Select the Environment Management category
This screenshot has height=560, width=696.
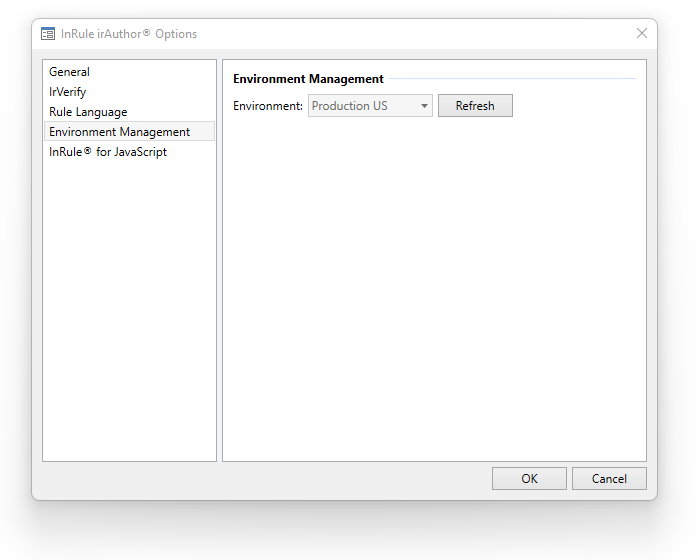tap(119, 132)
